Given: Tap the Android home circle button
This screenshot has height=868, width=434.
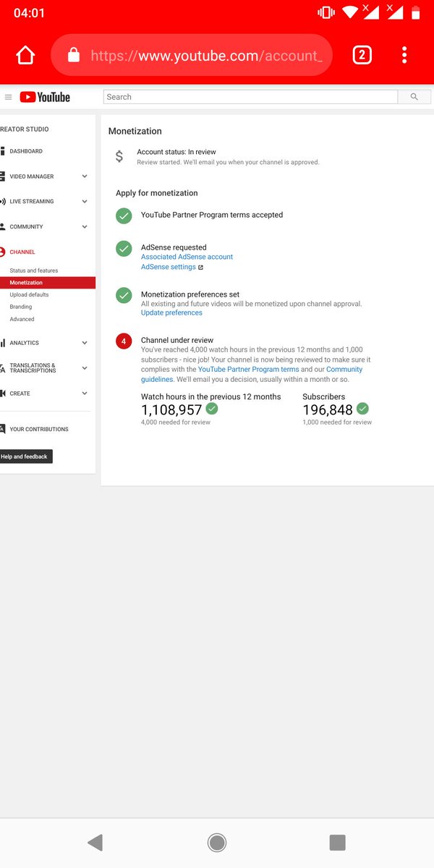Looking at the screenshot, I should point(216,842).
